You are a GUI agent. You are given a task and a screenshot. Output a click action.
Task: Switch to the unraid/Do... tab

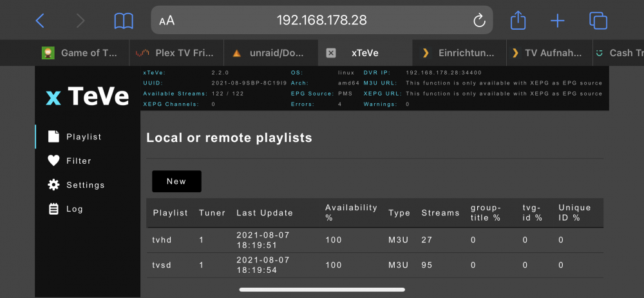pos(271,53)
